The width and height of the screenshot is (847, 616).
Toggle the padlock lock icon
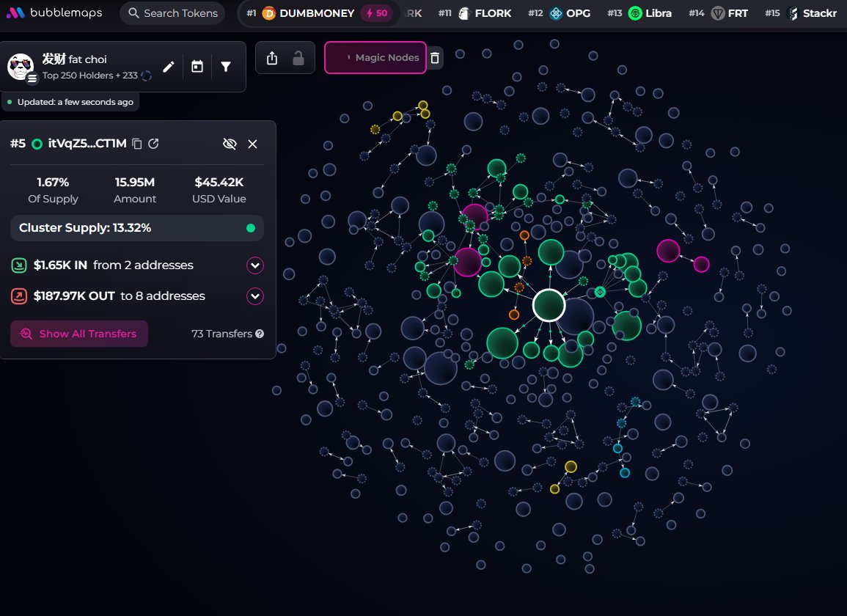coord(298,58)
